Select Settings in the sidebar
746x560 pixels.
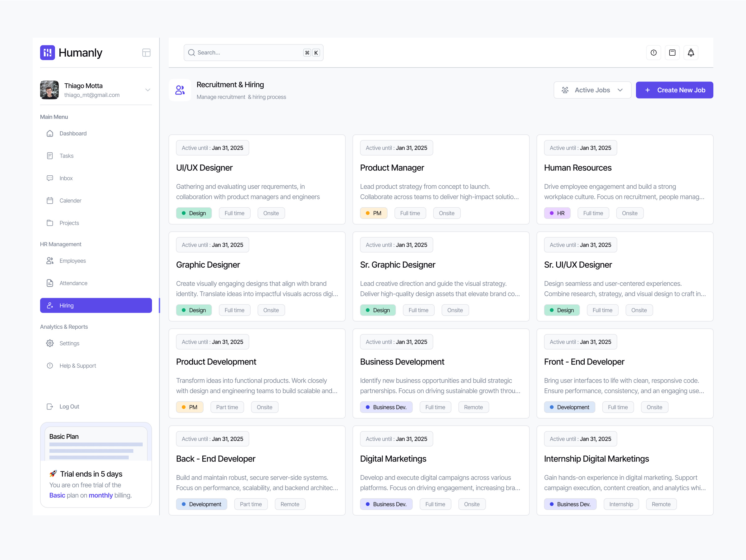(x=69, y=343)
